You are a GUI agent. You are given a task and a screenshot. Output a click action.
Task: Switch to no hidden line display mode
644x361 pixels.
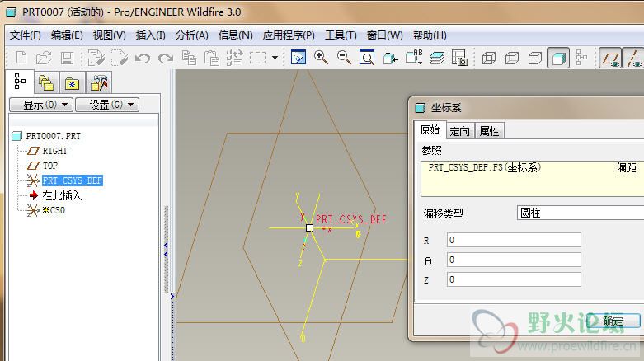point(534,58)
